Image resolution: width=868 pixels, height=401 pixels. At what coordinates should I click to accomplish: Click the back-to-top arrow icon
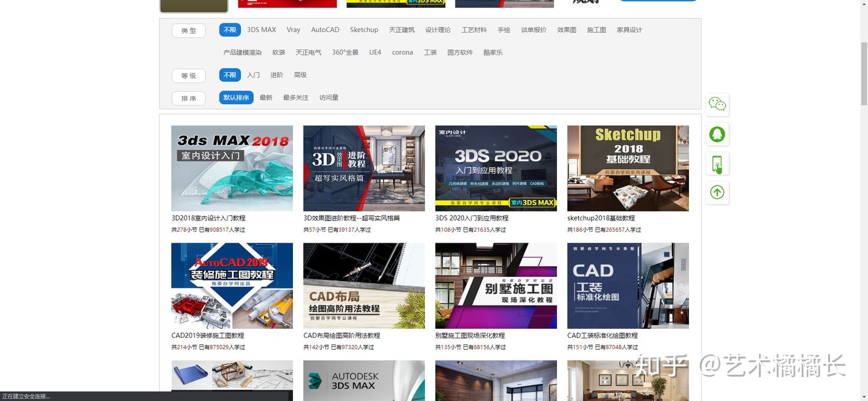[x=717, y=193]
